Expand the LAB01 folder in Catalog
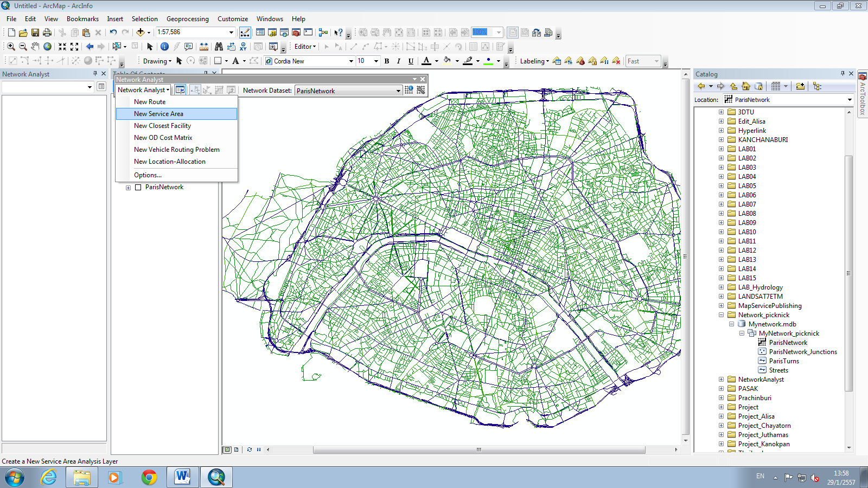Screen dimensions: 868x488 pos(722,149)
